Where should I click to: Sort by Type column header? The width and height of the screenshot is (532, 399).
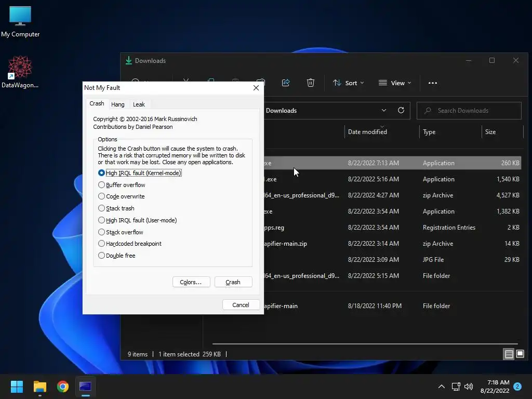click(429, 132)
